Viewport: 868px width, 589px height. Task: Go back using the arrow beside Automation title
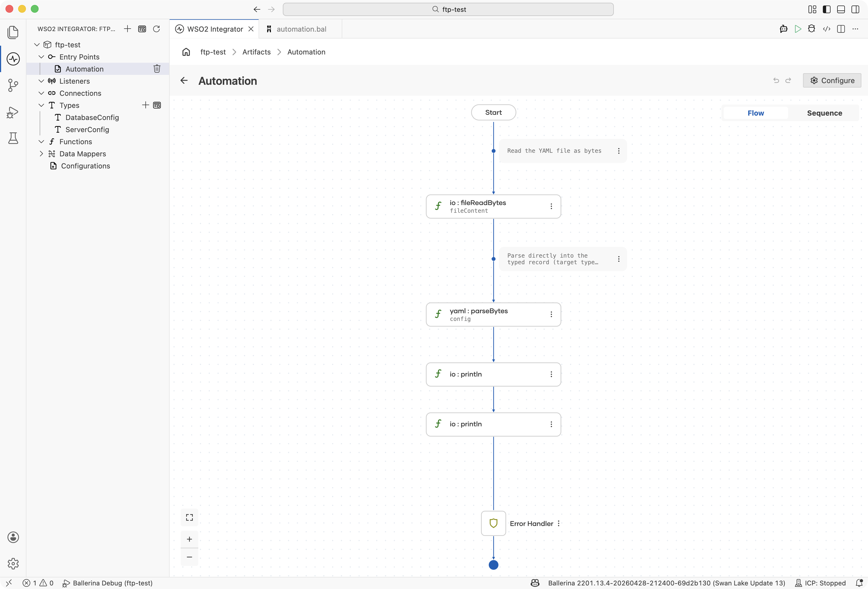pyautogui.click(x=184, y=81)
